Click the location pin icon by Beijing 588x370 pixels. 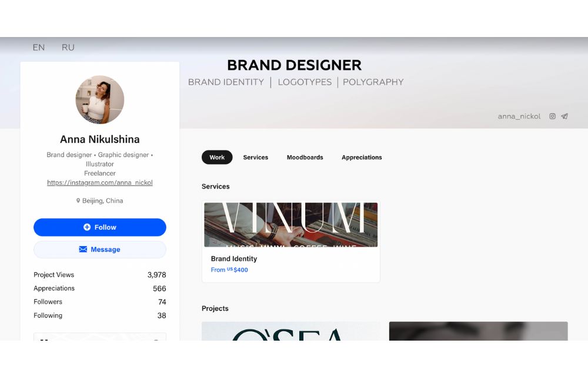(78, 201)
